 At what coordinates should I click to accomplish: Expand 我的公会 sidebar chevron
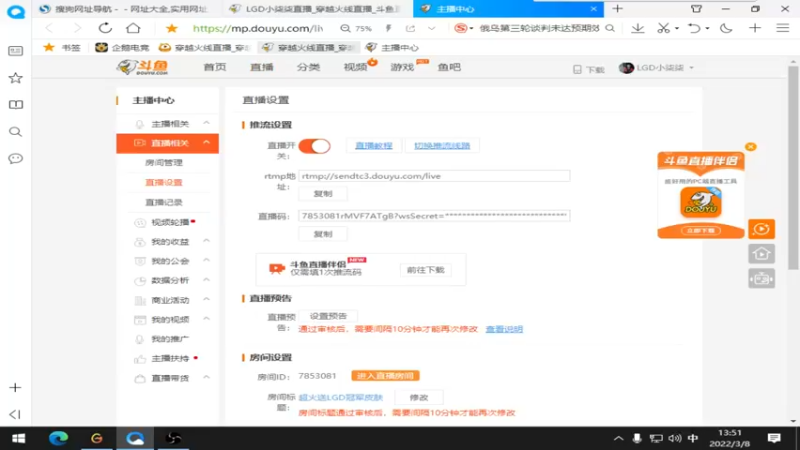point(207,261)
